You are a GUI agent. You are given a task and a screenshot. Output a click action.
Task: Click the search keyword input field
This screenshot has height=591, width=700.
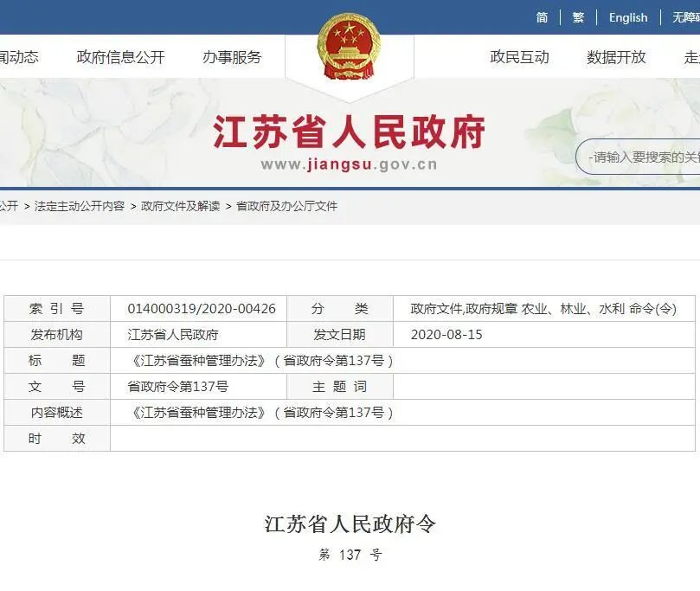point(639,157)
